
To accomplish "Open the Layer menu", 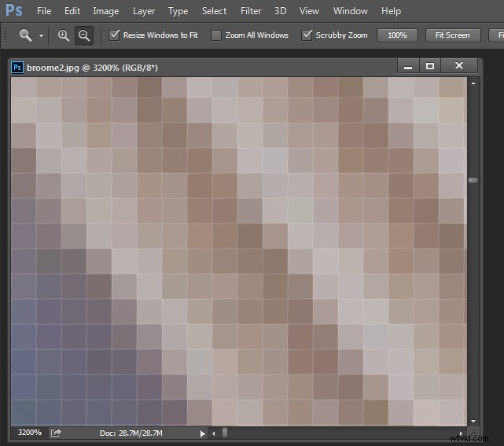I will 144,11.
